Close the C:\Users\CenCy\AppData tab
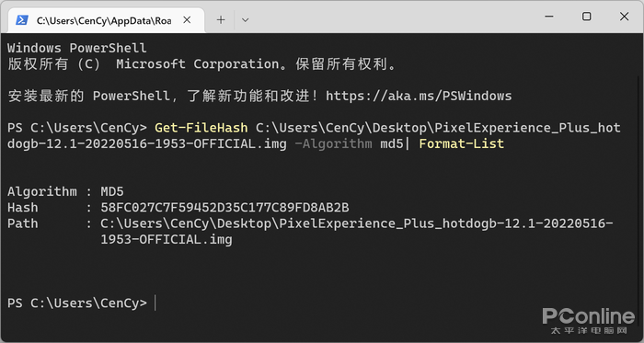 point(187,19)
